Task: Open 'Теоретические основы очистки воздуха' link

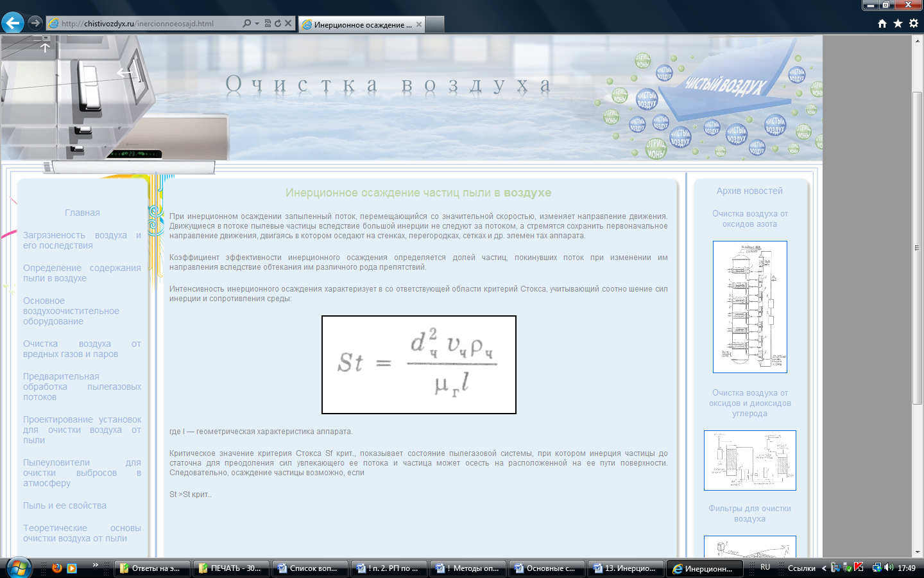Action: coord(82,533)
